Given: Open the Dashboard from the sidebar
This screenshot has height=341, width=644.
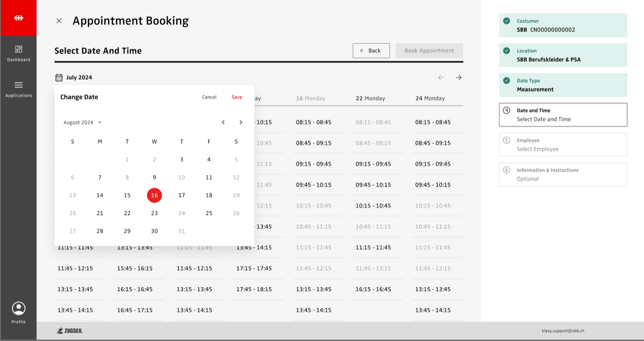Looking at the screenshot, I should (19, 53).
